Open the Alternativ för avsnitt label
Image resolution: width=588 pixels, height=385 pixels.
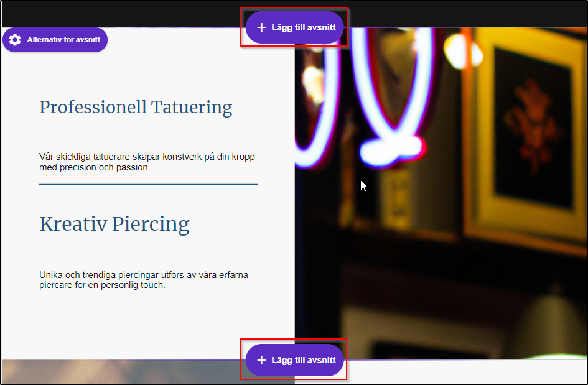coord(63,40)
